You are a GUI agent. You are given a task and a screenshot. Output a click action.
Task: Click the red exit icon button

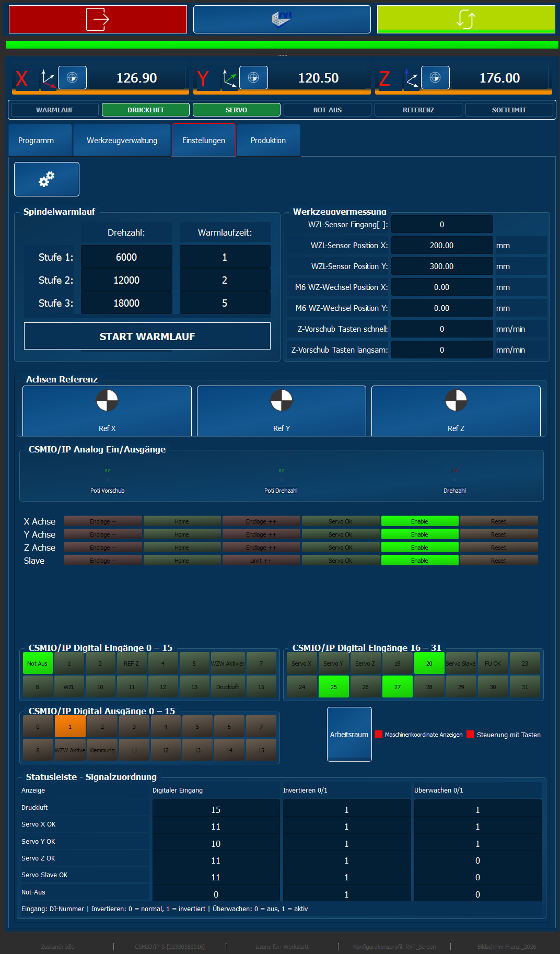[x=98, y=19]
